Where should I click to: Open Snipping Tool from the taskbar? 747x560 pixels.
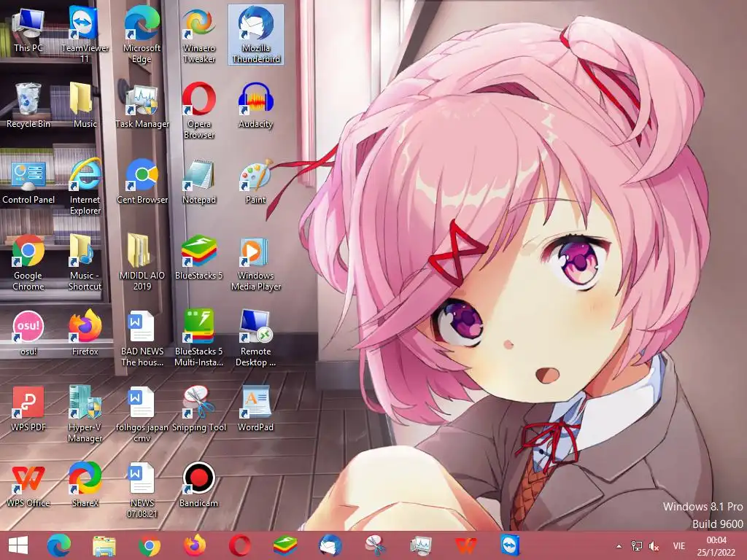tap(376, 545)
